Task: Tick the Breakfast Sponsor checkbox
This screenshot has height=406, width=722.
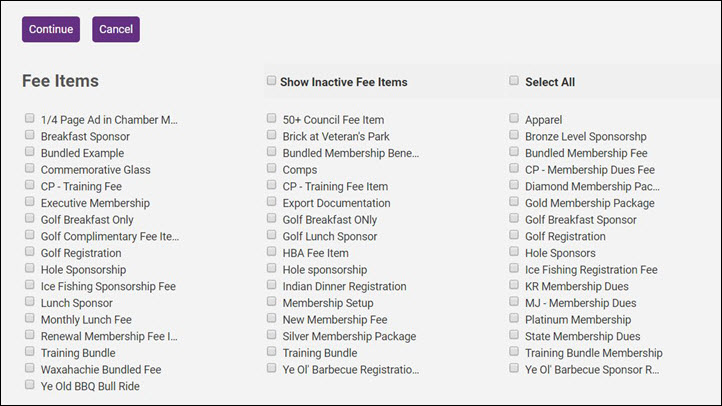Action: (30, 135)
